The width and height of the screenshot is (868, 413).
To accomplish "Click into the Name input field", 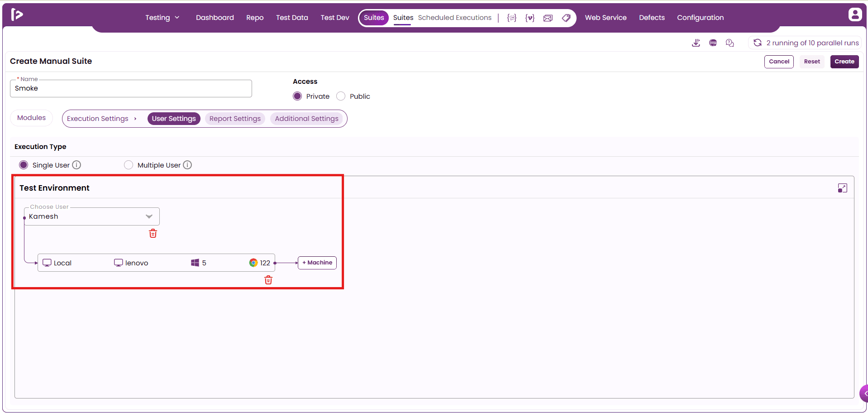I will pyautogui.click(x=131, y=88).
